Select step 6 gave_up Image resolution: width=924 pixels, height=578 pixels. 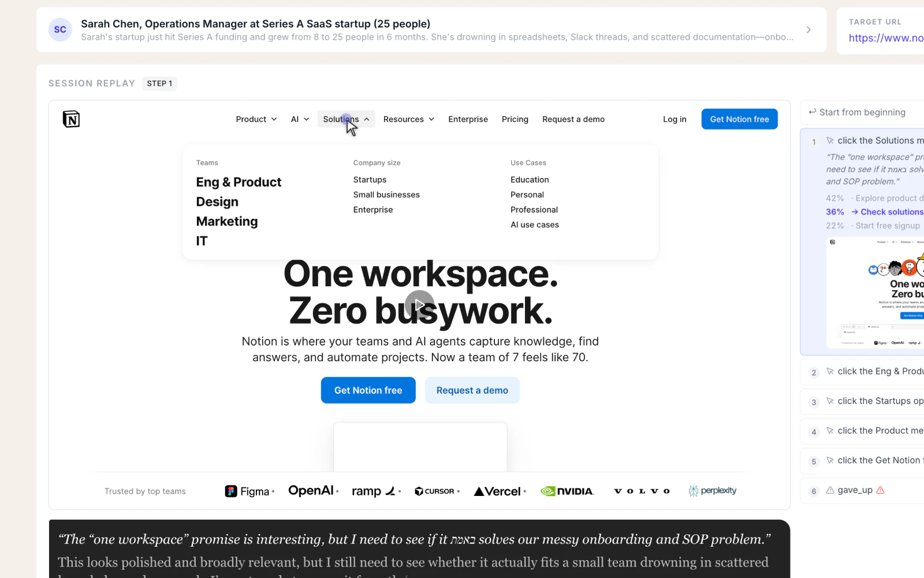point(862,491)
